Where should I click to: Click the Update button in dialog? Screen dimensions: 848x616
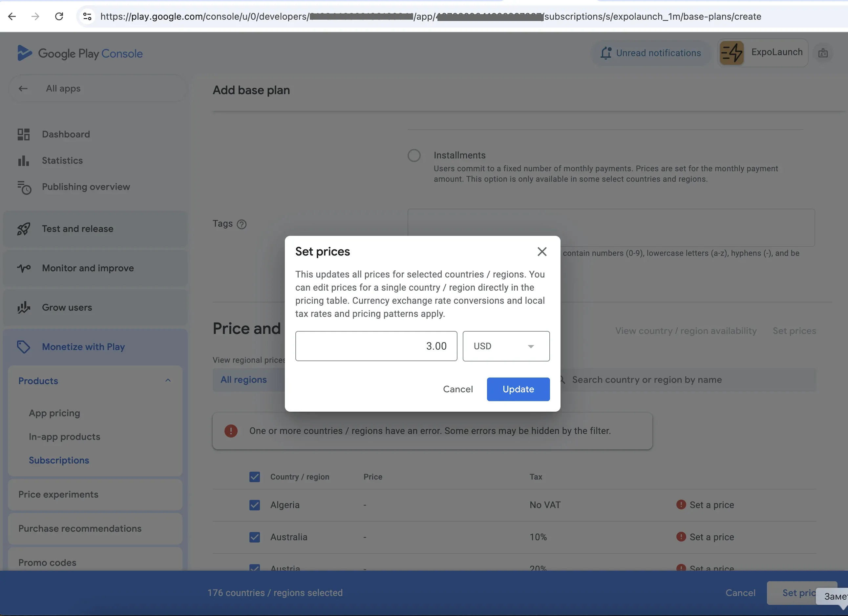coord(518,389)
